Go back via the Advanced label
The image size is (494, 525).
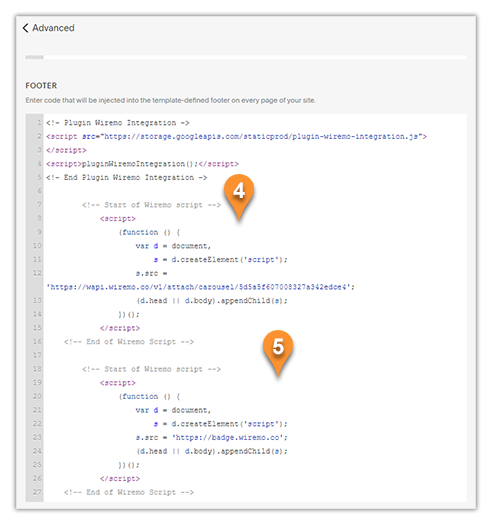click(53, 28)
